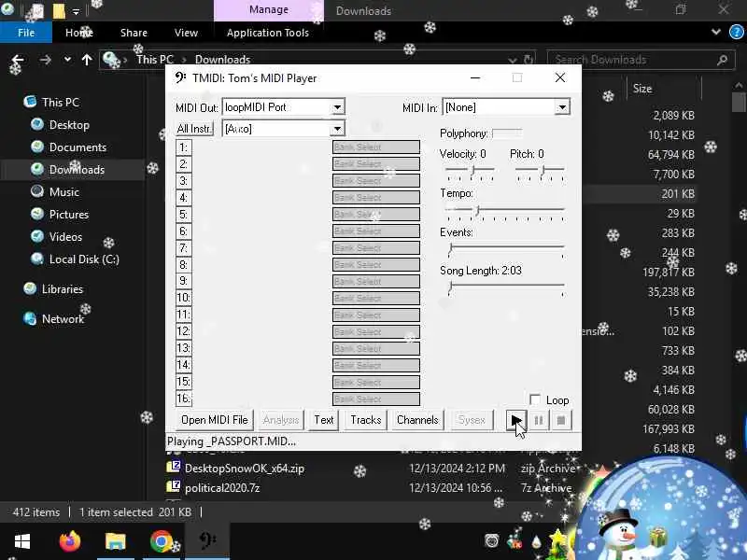Image resolution: width=747 pixels, height=560 pixels.
Task: Click Bank Select box for channel 15
Action: point(376,382)
